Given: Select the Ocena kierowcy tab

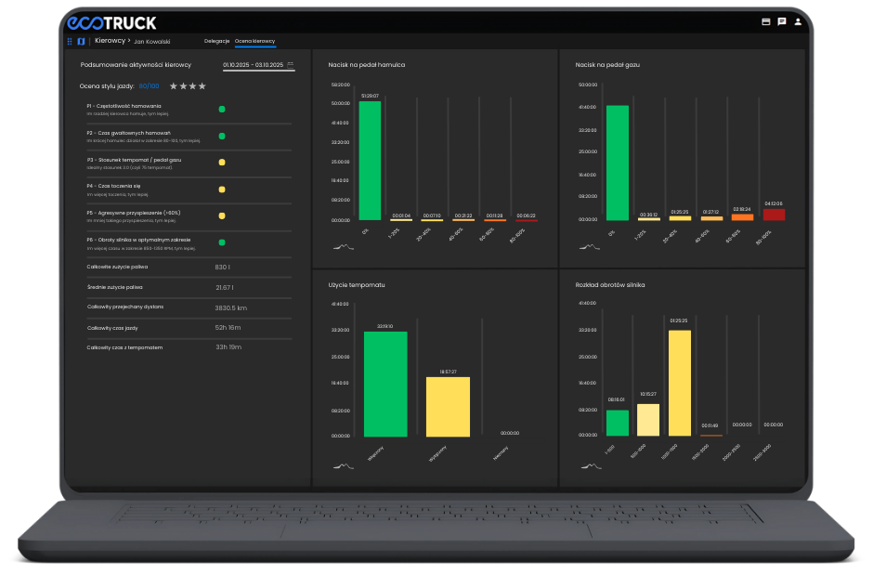Looking at the screenshot, I should click(x=255, y=41).
